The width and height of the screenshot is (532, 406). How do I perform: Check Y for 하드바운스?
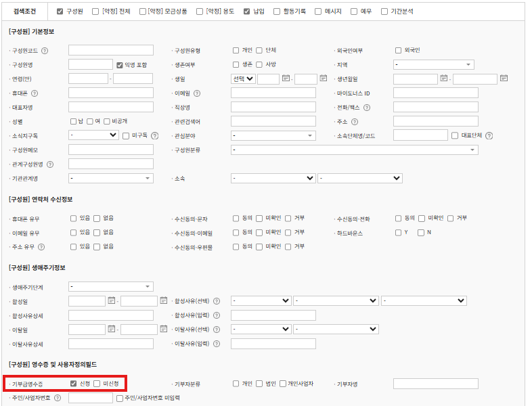(398, 233)
